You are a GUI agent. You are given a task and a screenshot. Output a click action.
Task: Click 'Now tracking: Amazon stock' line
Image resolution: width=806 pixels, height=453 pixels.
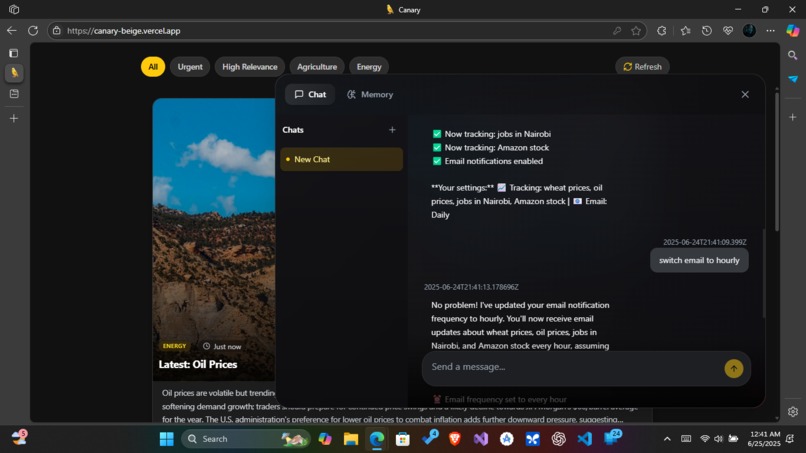point(490,148)
